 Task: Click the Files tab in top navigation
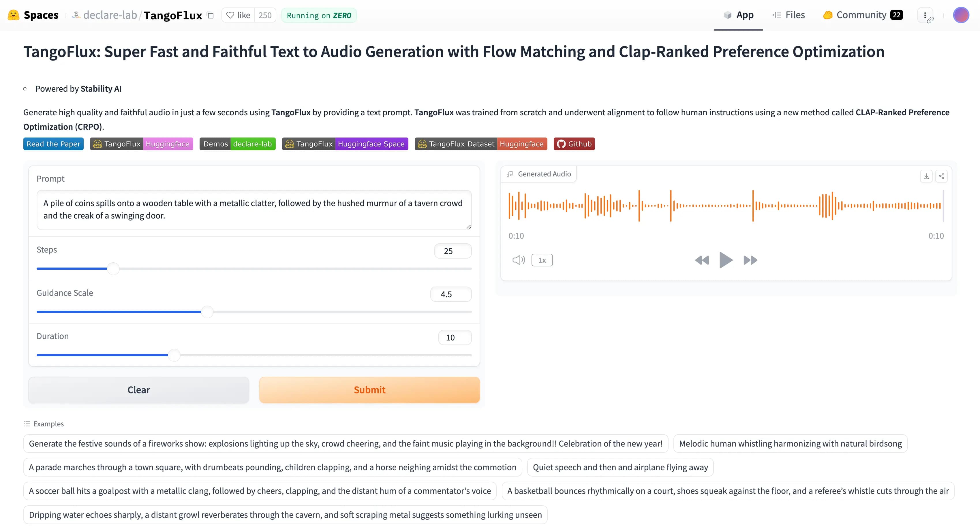[794, 14]
